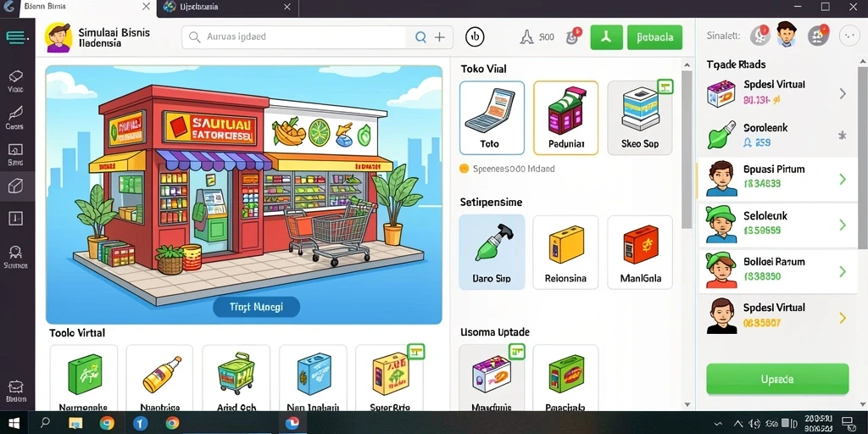Open File Explorer from the taskbar
This screenshot has height=434, width=868.
coord(75,424)
